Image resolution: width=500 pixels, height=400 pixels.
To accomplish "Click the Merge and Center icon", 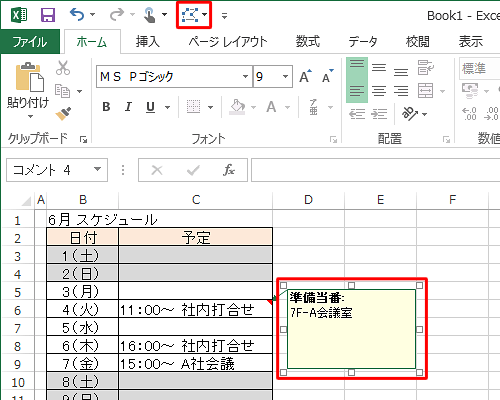I will [x=426, y=91].
